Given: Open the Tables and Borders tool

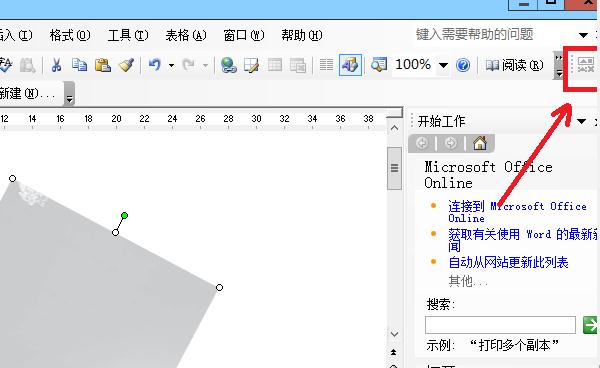Looking at the screenshot, I should pos(252,65).
